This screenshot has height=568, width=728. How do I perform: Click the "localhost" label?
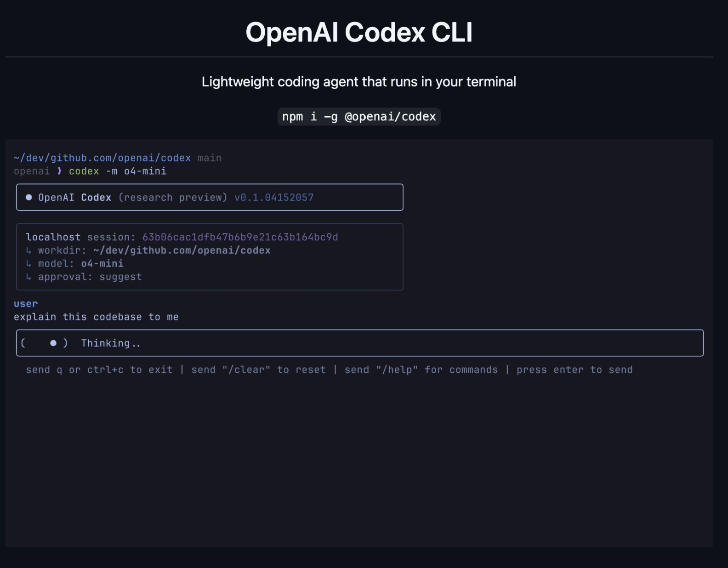tap(53, 237)
